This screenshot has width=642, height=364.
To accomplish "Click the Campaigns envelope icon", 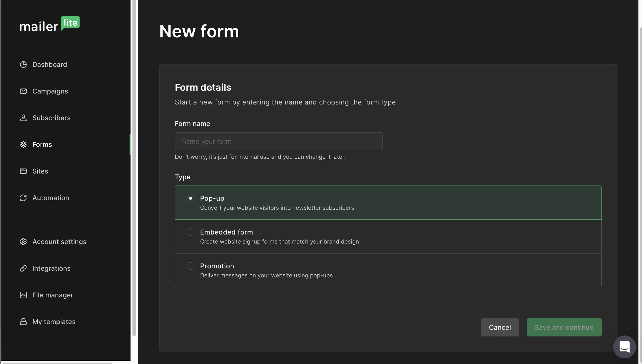I will (x=23, y=91).
